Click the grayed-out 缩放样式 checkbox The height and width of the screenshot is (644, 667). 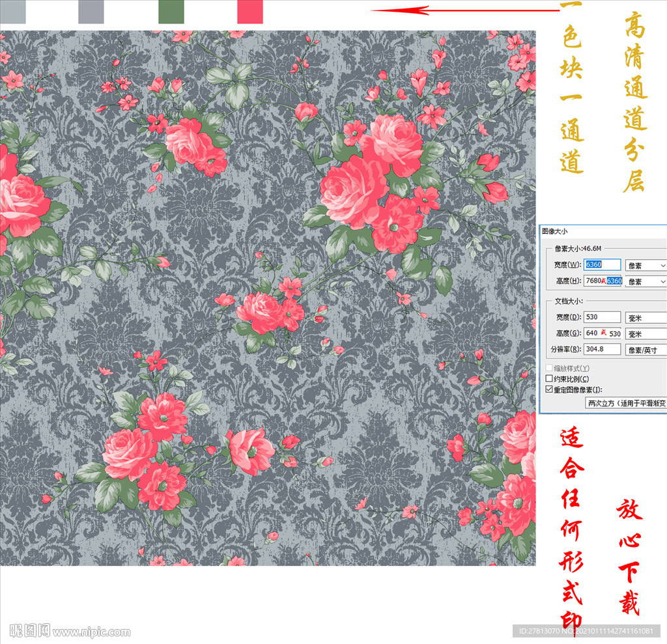(x=549, y=369)
